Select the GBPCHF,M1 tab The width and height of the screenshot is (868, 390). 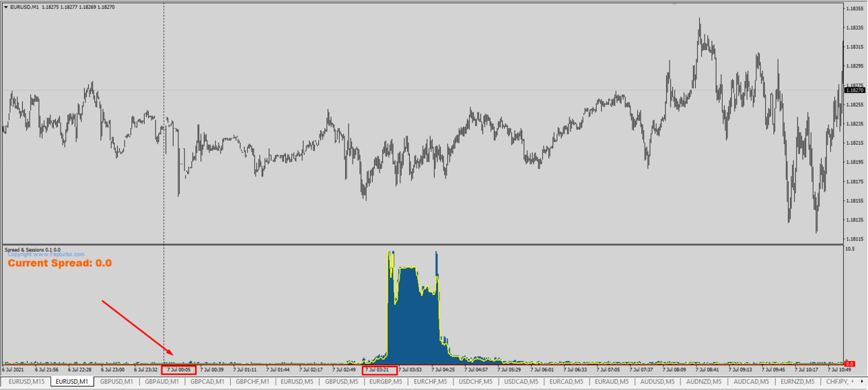pos(252,382)
